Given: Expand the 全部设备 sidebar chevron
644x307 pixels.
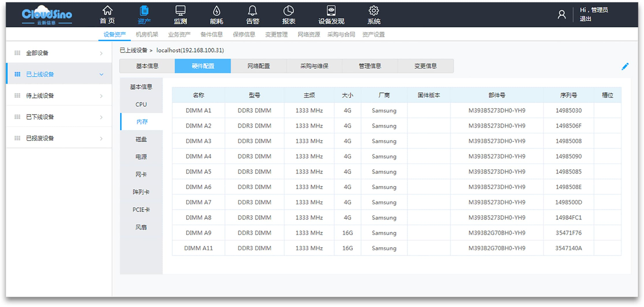Looking at the screenshot, I should point(101,53).
